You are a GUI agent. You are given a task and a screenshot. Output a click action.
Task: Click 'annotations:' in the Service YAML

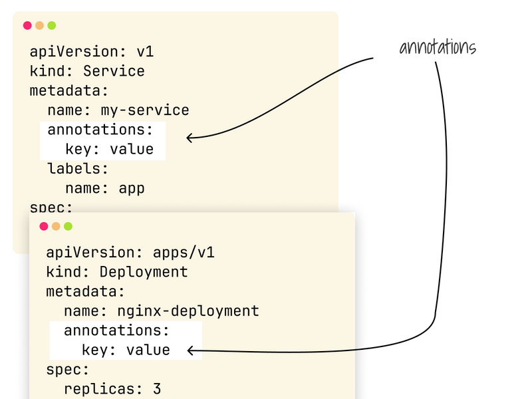point(100,130)
